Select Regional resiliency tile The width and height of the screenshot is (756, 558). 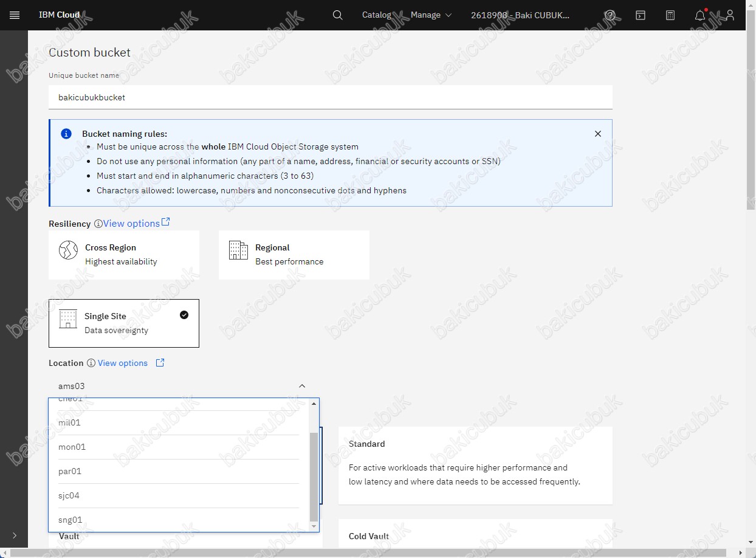294,255
